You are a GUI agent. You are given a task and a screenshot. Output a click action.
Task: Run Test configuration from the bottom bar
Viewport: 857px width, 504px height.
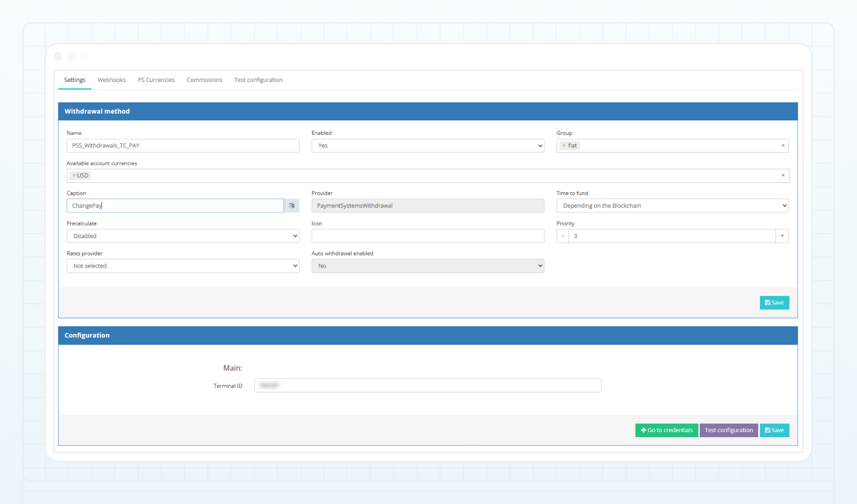(x=729, y=430)
